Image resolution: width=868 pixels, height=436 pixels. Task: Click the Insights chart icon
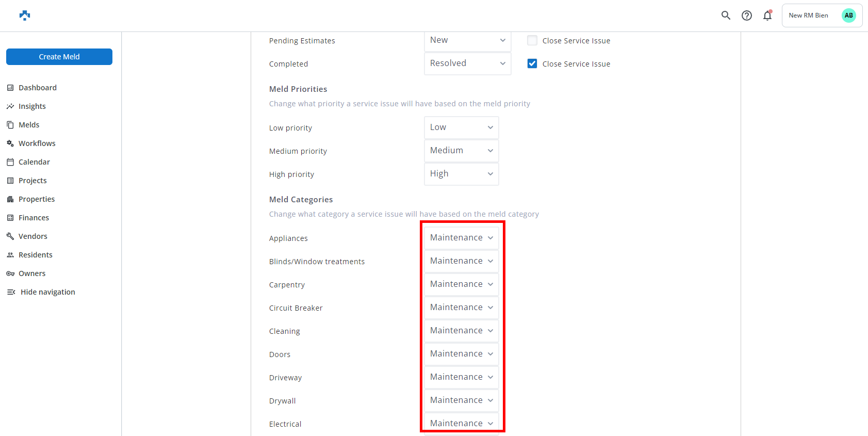10,106
